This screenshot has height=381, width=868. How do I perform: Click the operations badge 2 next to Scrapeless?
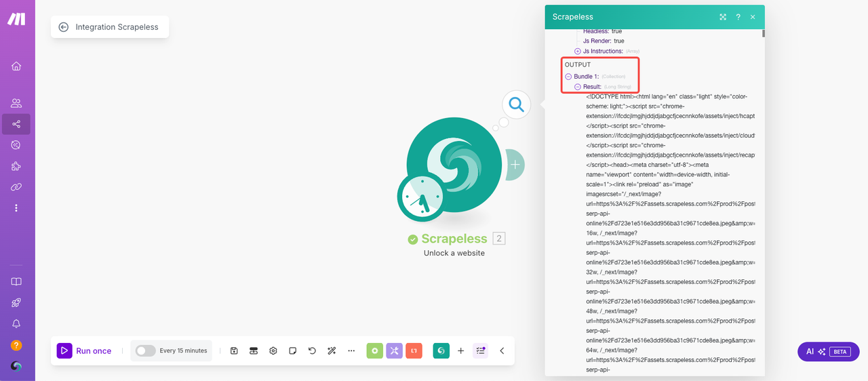499,238
